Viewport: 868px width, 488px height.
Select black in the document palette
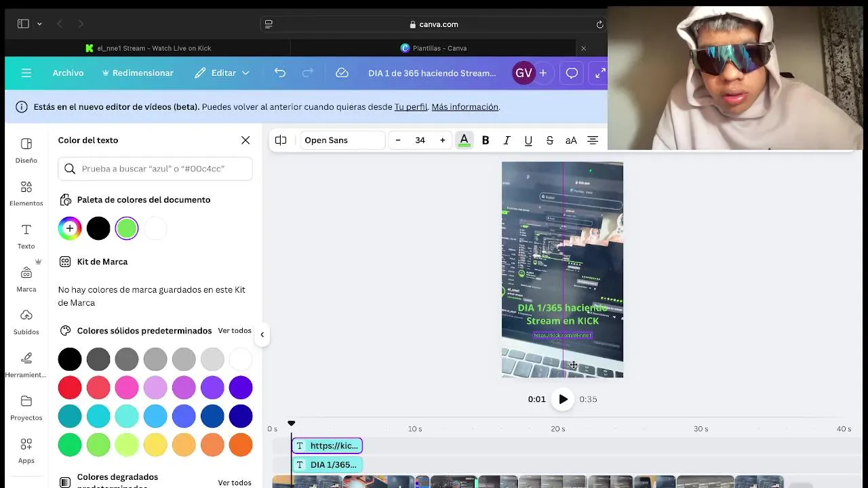[x=98, y=228]
